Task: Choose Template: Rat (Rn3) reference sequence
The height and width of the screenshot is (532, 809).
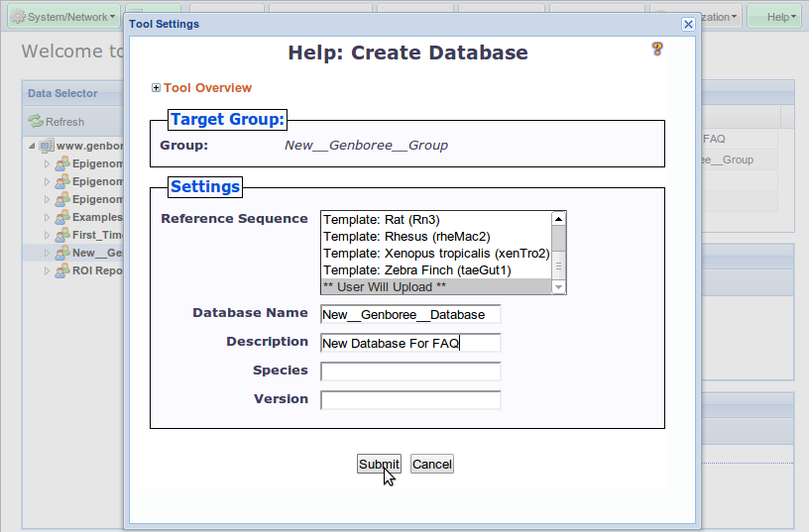Action: tap(383, 220)
